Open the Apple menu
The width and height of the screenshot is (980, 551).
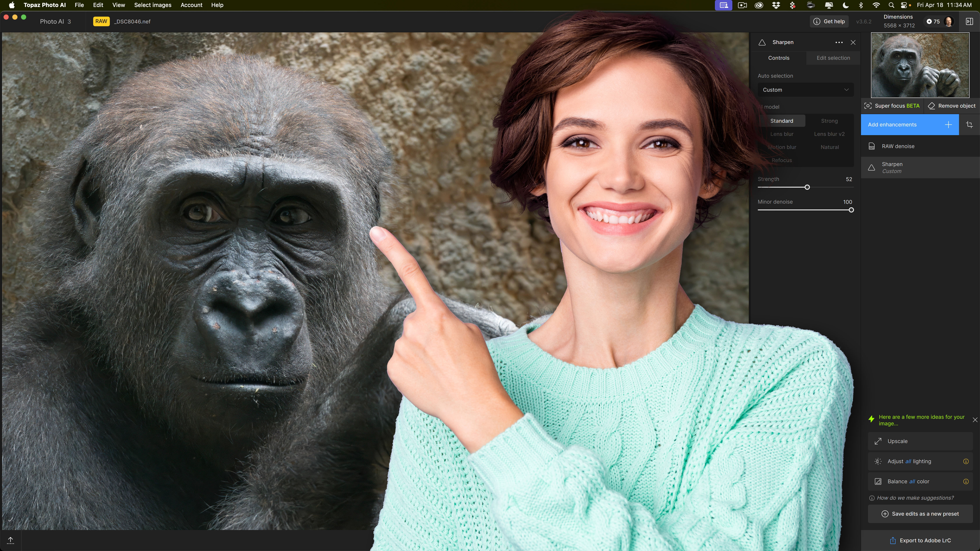click(12, 5)
